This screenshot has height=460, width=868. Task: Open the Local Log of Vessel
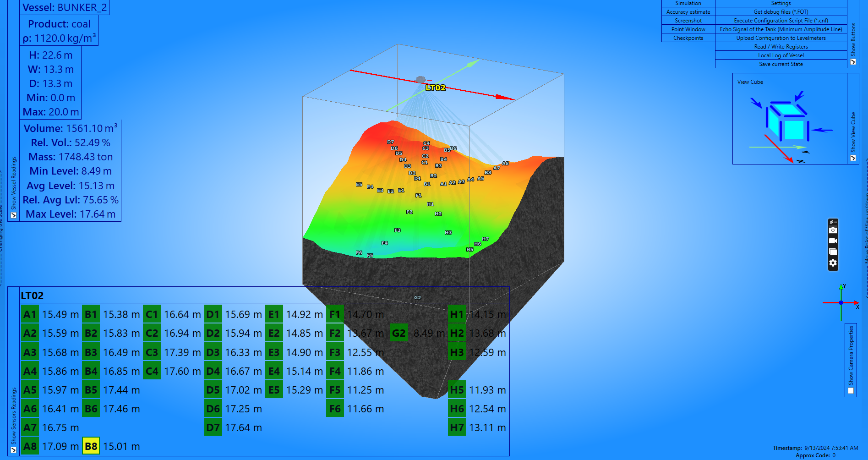point(781,55)
